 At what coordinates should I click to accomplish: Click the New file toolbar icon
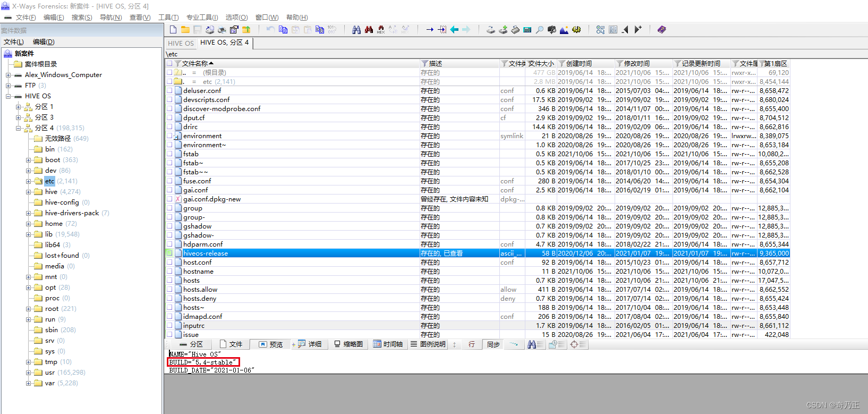click(173, 30)
